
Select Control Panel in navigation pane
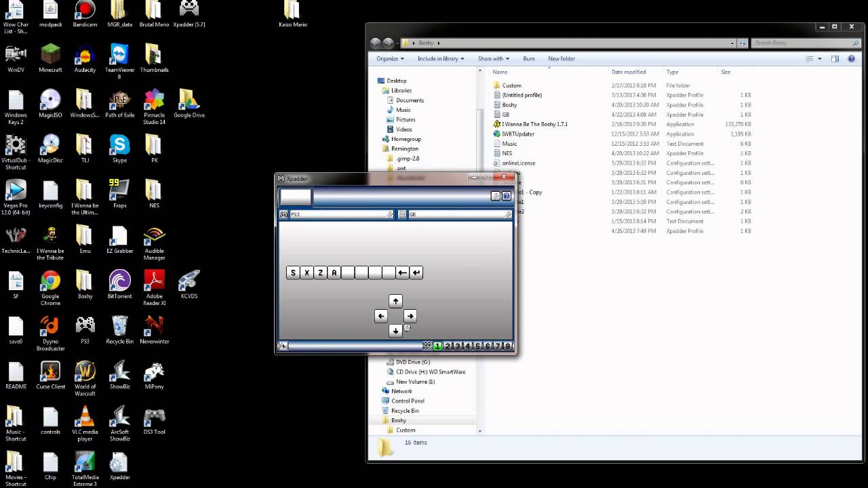[408, 401]
